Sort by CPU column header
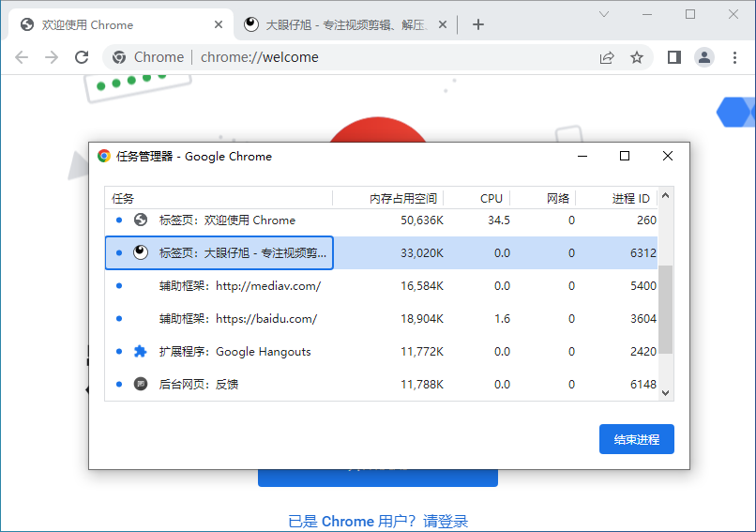The width and height of the screenshot is (756, 532). 476,198
